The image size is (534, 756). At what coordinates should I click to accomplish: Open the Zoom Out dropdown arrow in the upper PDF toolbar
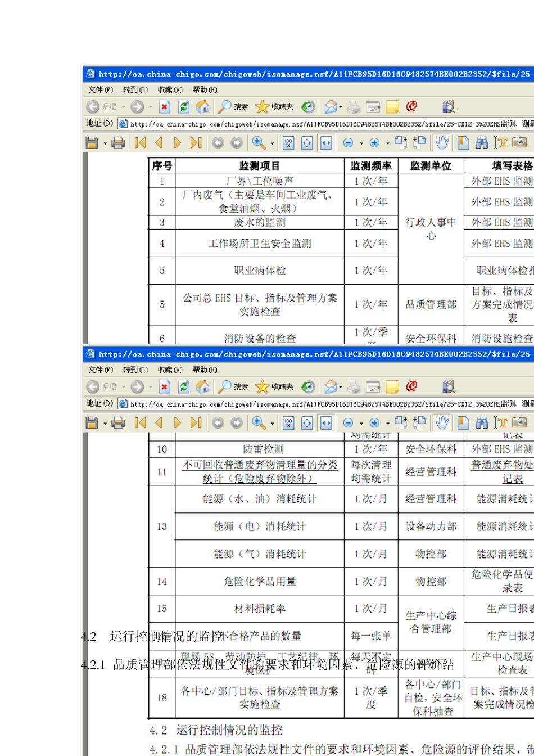361,143
